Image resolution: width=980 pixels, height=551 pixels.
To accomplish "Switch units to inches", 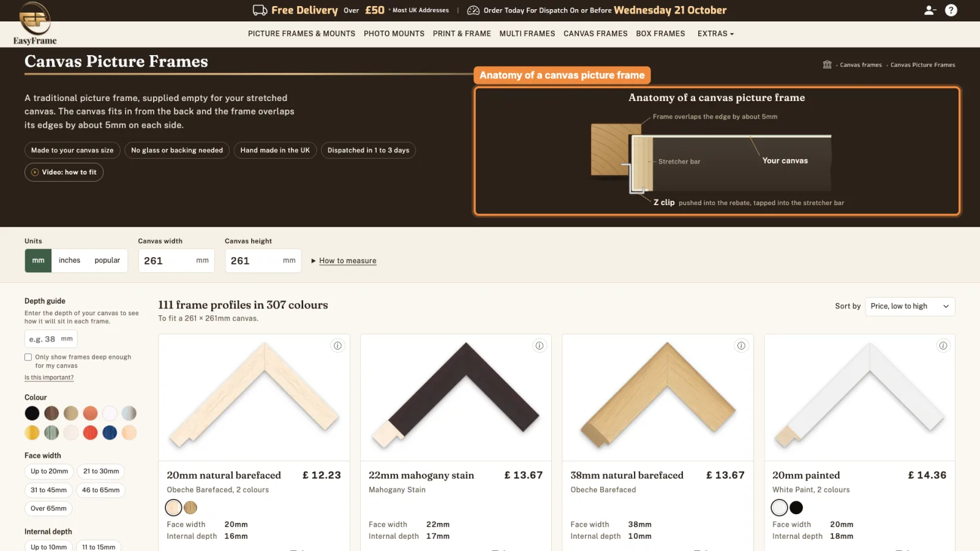I will [69, 260].
